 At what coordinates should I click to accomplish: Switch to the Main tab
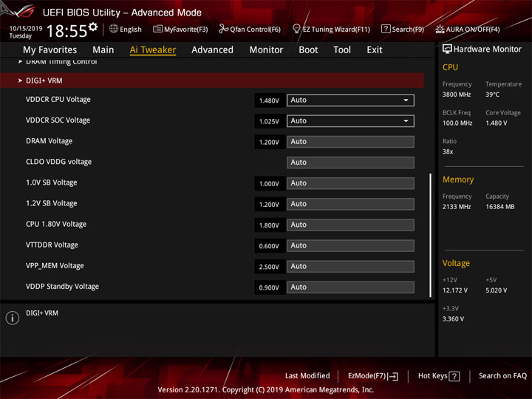pos(103,50)
